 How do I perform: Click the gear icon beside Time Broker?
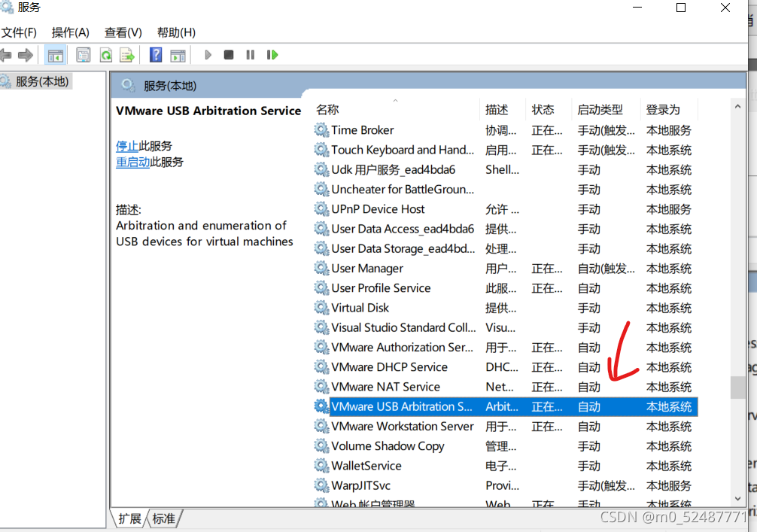pyautogui.click(x=321, y=130)
